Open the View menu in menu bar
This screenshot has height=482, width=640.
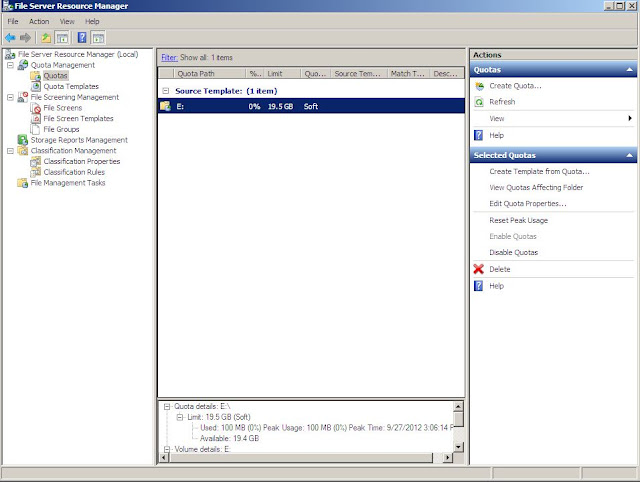point(67,21)
